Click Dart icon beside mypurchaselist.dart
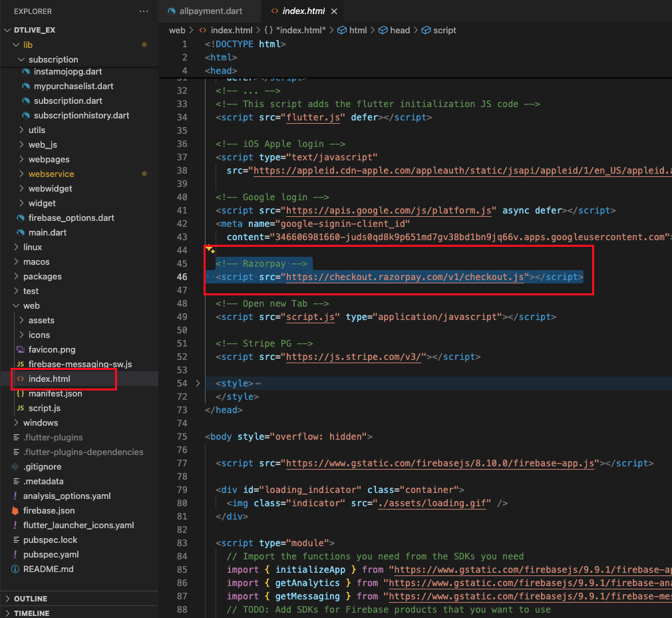This screenshot has width=672, height=618. coord(26,86)
